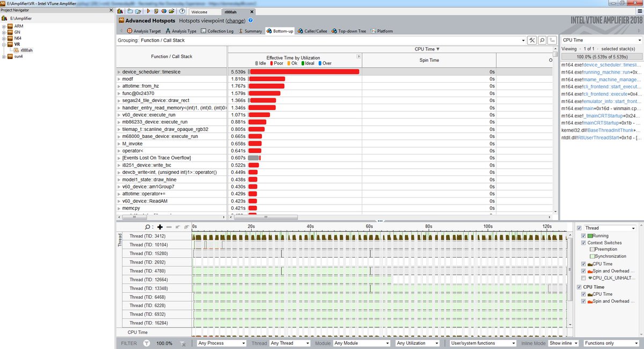
Task: Click the 100.0% stack contribution bar
Action: tap(601, 56)
